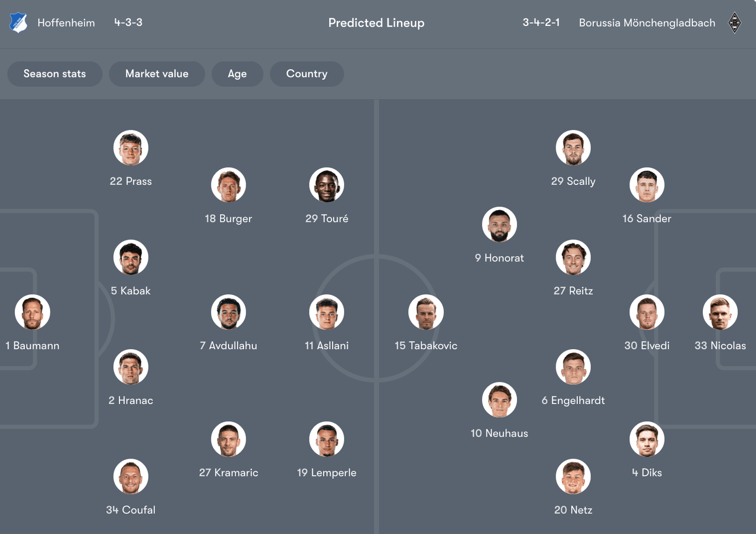756x534 pixels.
Task: Select Lemperle's forward thumbnail
Action: pos(327,439)
